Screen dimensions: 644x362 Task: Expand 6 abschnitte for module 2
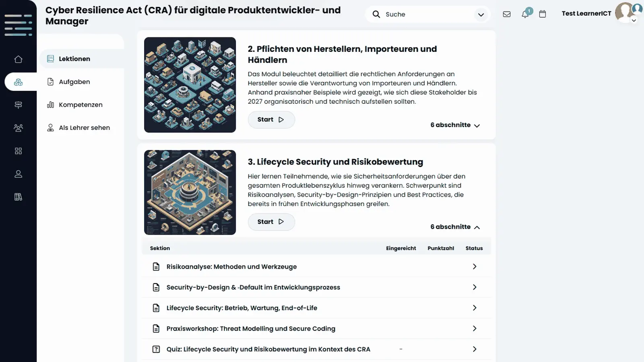[455, 125]
